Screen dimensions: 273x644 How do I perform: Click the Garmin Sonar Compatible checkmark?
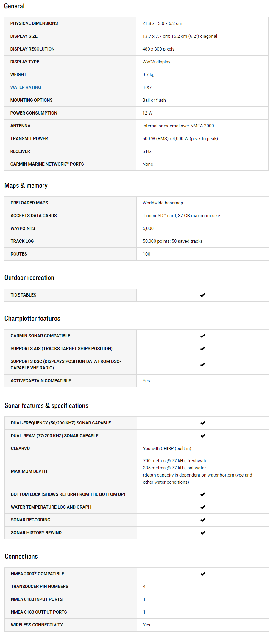203,336
